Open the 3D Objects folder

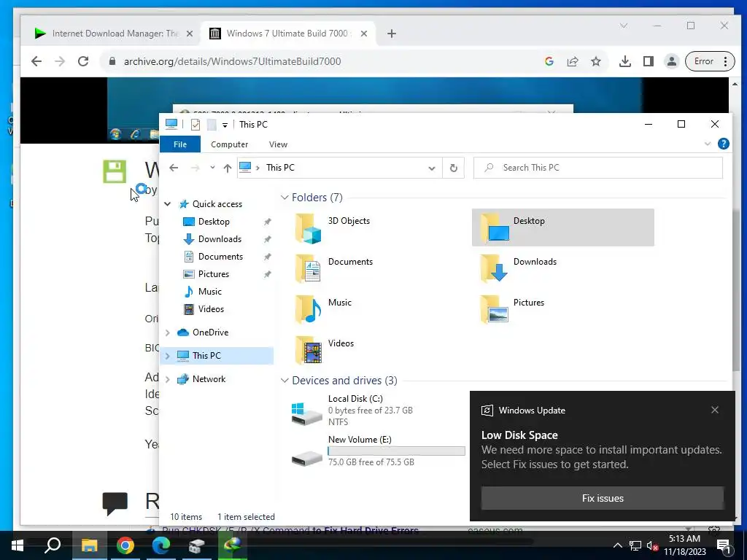333,227
